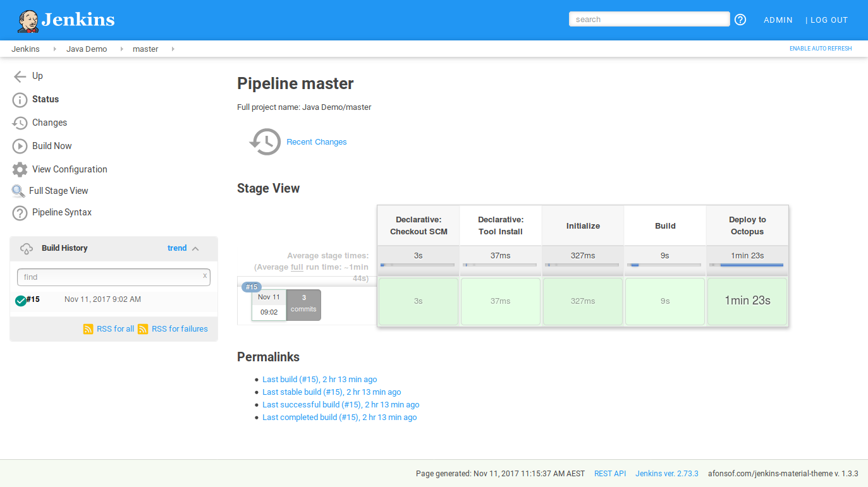Open Pipeline Syntax help icon

(18, 213)
